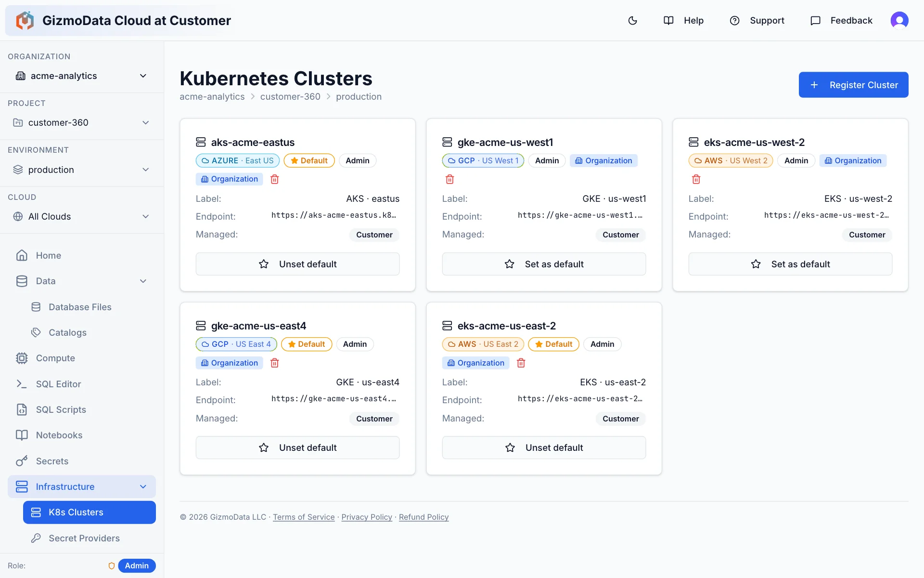
Task: Click the SQL Scripts file icon
Action: (x=22, y=409)
